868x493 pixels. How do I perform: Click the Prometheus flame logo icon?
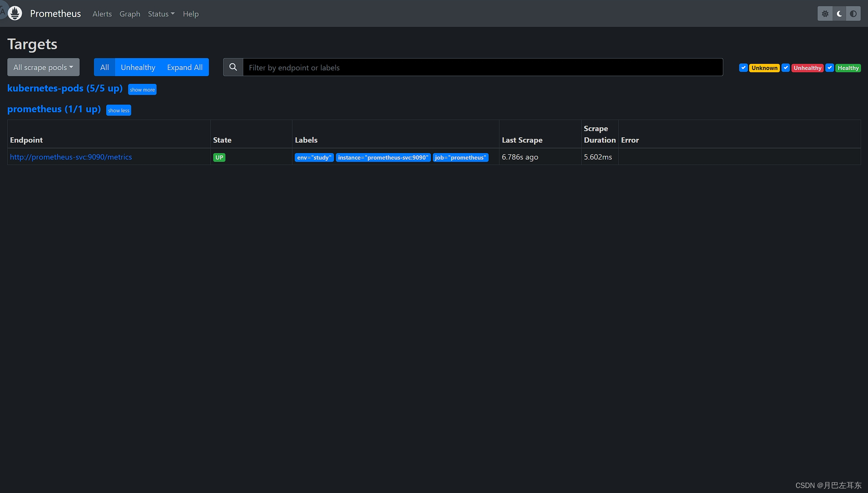(x=15, y=13)
